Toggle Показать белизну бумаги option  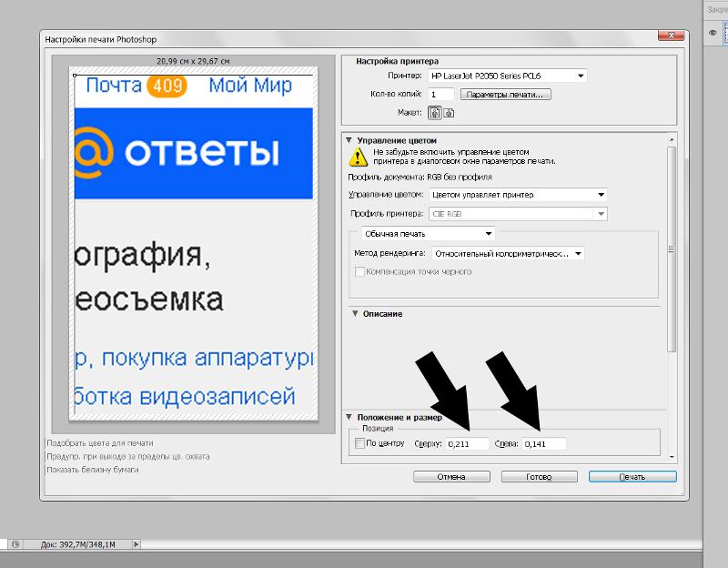93,470
